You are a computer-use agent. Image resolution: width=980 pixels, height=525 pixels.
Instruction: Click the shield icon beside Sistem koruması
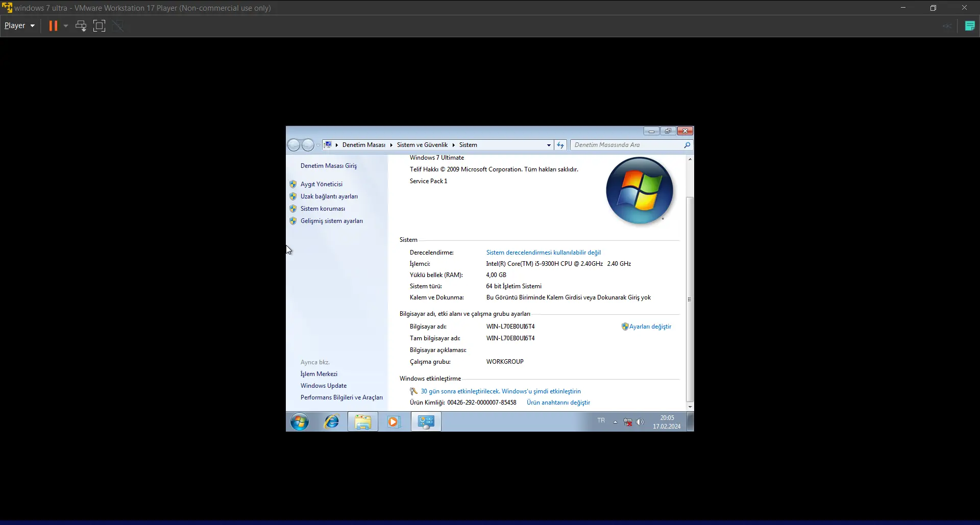pos(293,209)
